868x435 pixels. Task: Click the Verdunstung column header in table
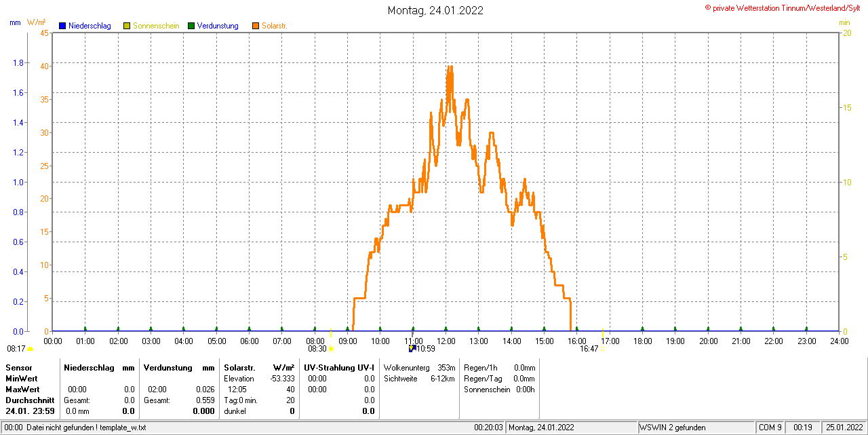[x=167, y=367]
